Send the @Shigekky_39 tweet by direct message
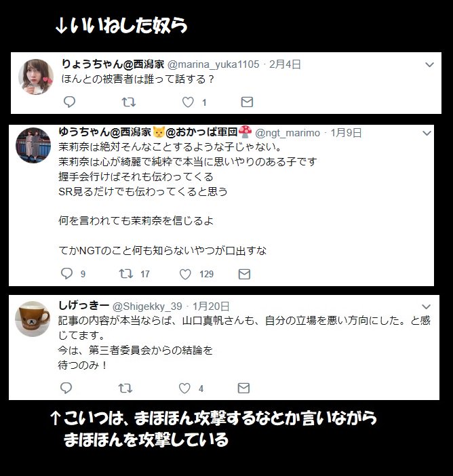This screenshot has width=453, height=476. tap(243, 389)
